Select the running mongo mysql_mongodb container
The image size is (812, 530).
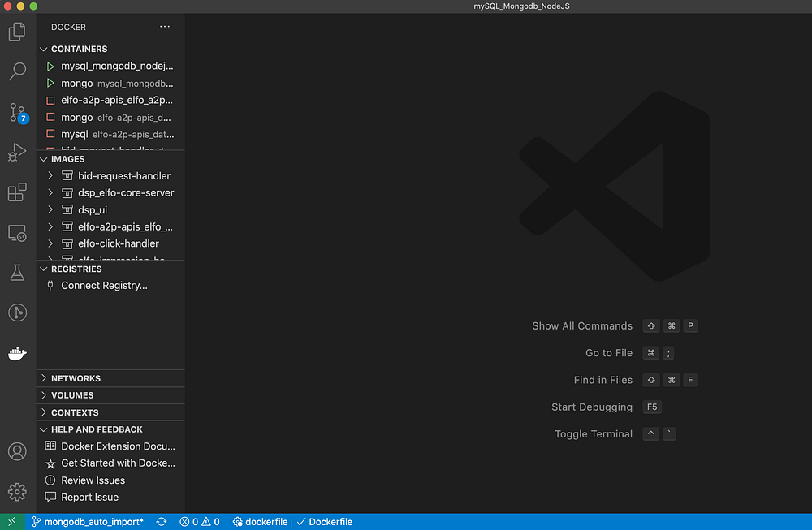click(110, 84)
